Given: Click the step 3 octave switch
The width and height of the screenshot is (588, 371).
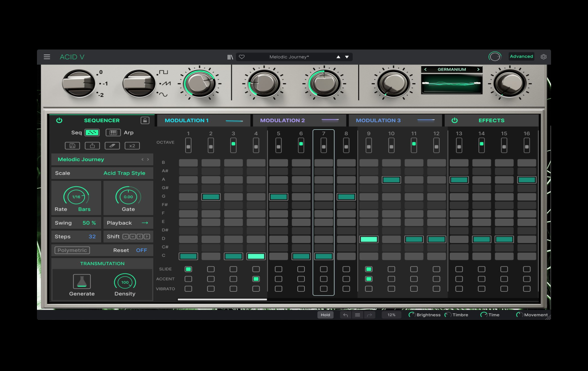Looking at the screenshot, I should 233,145.
